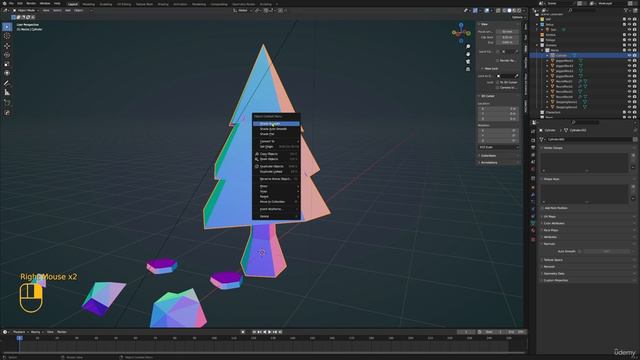Toggle viewport overlays button

click(x=487, y=10)
